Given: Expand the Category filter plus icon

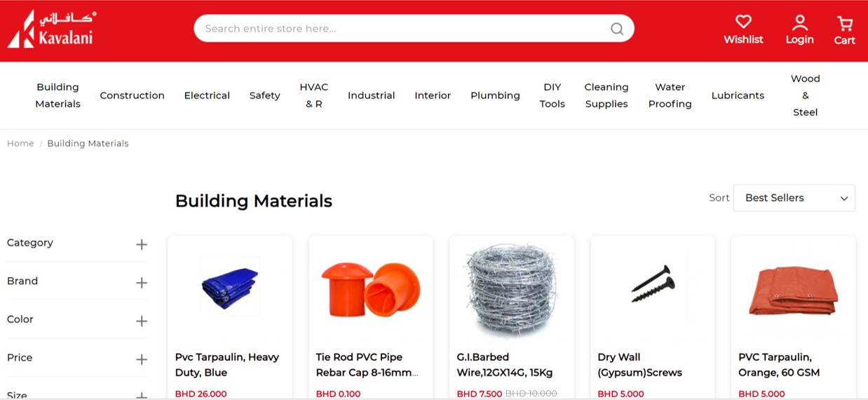Looking at the screenshot, I should click(142, 244).
